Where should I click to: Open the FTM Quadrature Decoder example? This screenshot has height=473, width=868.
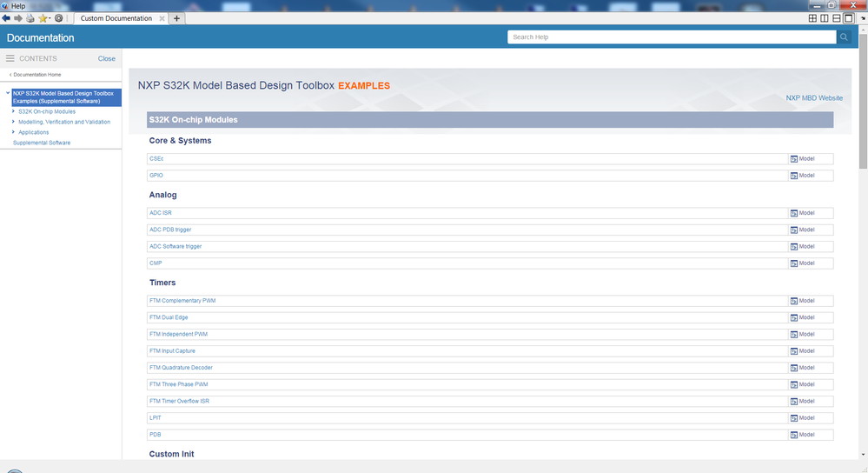click(x=181, y=368)
